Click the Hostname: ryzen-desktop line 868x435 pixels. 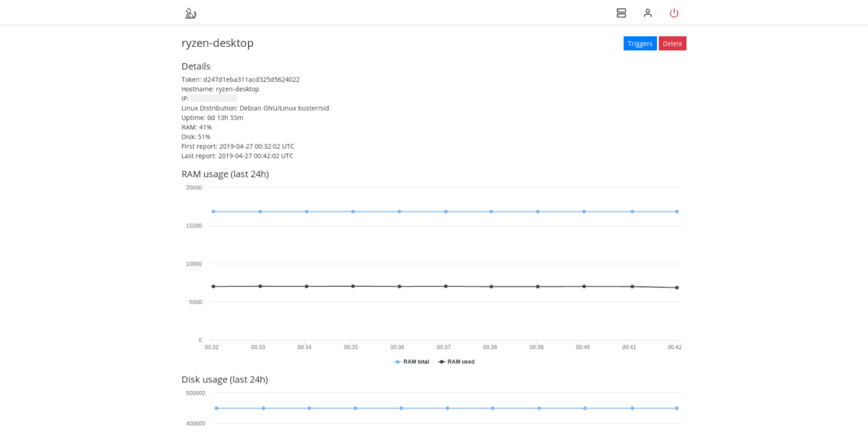pyautogui.click(x=221, y=89)
